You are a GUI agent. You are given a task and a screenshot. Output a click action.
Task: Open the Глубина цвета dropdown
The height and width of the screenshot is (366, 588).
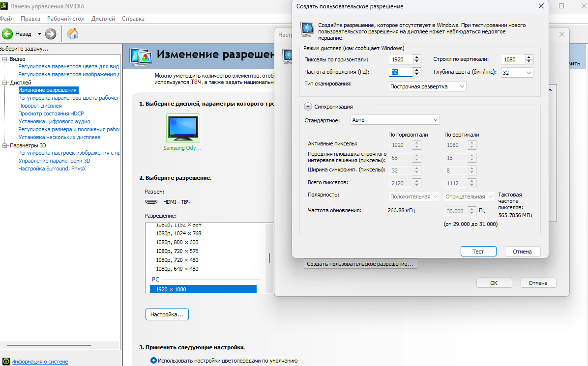coord(517,72)
